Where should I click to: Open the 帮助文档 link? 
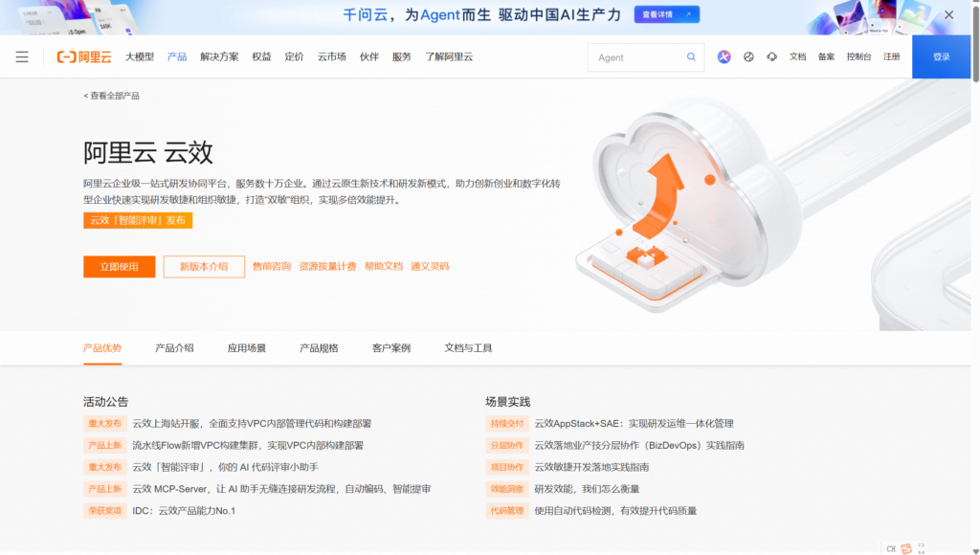click(x=384, y=266)
